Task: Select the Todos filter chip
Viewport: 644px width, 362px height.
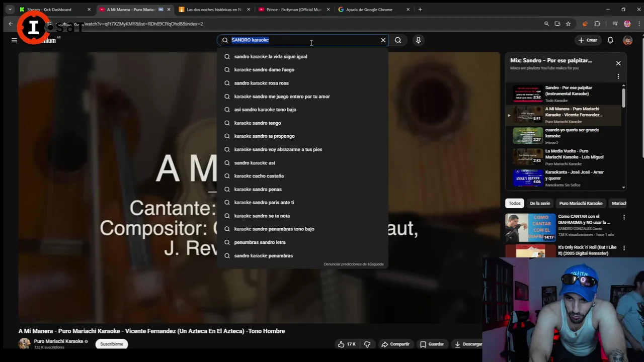Action: coord(515,203)
